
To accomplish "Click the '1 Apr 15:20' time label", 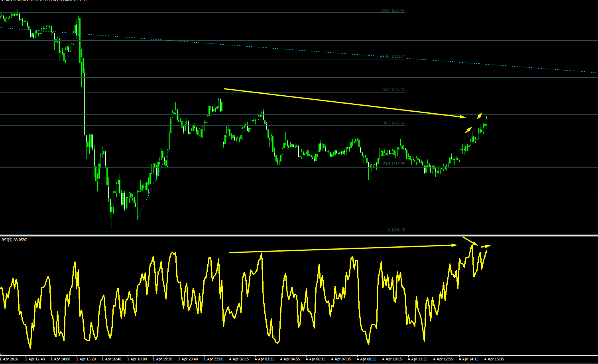I will click(86, 359).
